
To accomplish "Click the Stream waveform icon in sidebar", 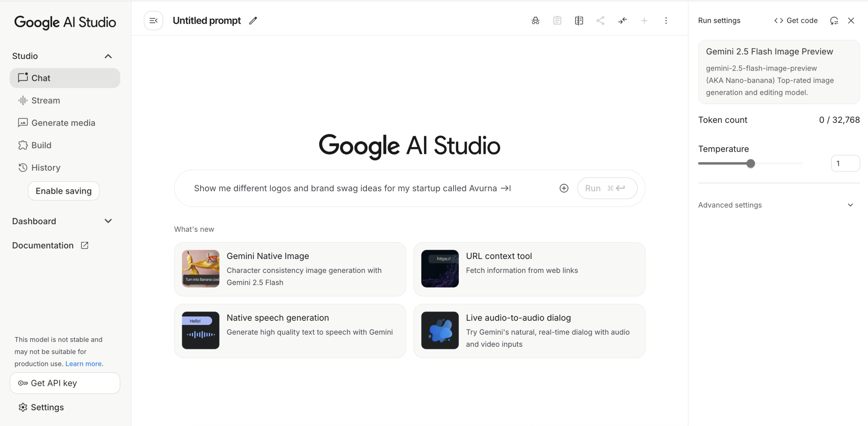I will pos(23,100).
